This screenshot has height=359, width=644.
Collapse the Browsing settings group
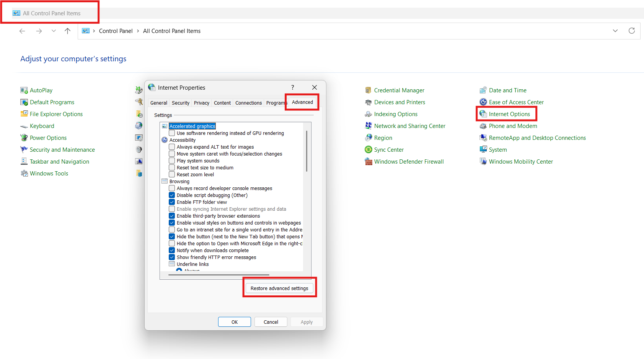(x=164, y=181)
